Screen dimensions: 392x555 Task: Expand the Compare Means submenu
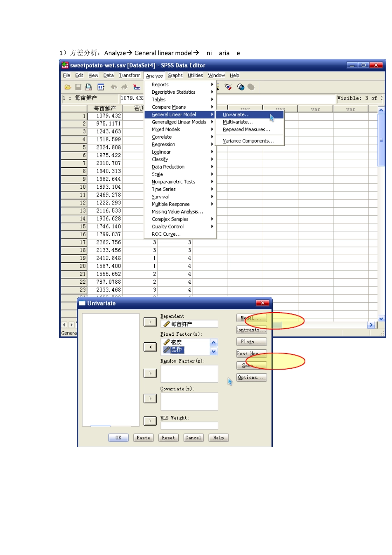click(180, 107)
